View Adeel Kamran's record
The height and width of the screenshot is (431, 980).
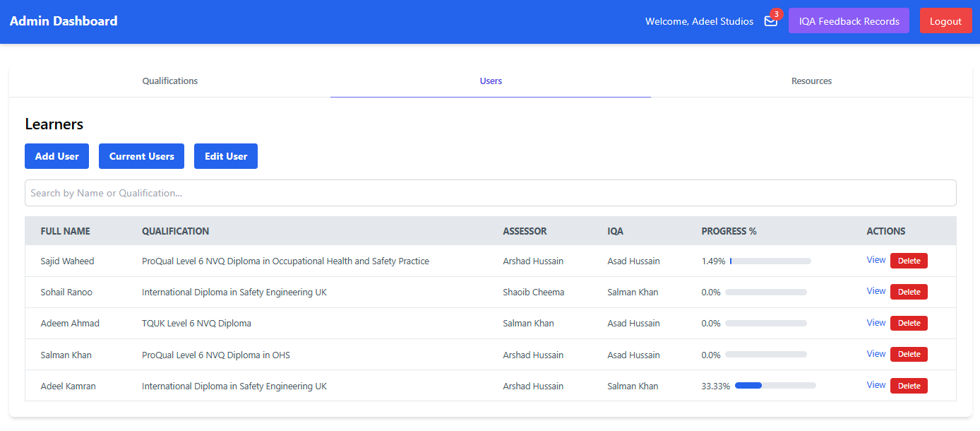click(x=876, y=384)
